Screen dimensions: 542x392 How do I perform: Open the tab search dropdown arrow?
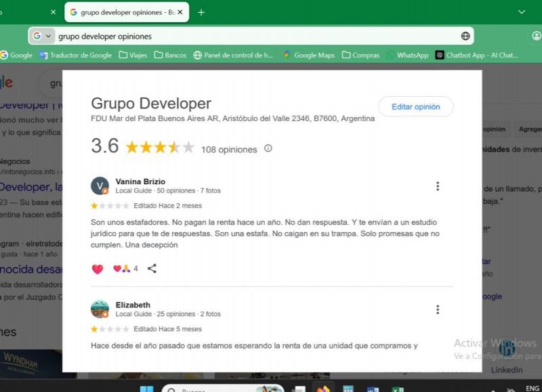522,12
